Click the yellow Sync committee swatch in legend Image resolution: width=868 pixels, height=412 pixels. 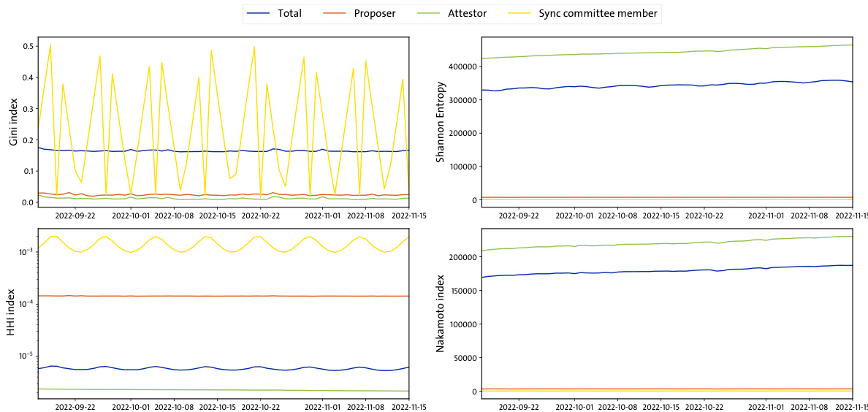coord(522,13)
